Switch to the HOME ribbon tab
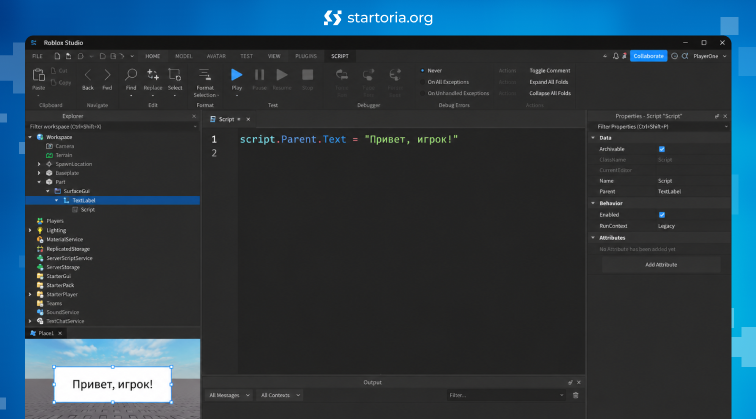 tap(153, 56)
